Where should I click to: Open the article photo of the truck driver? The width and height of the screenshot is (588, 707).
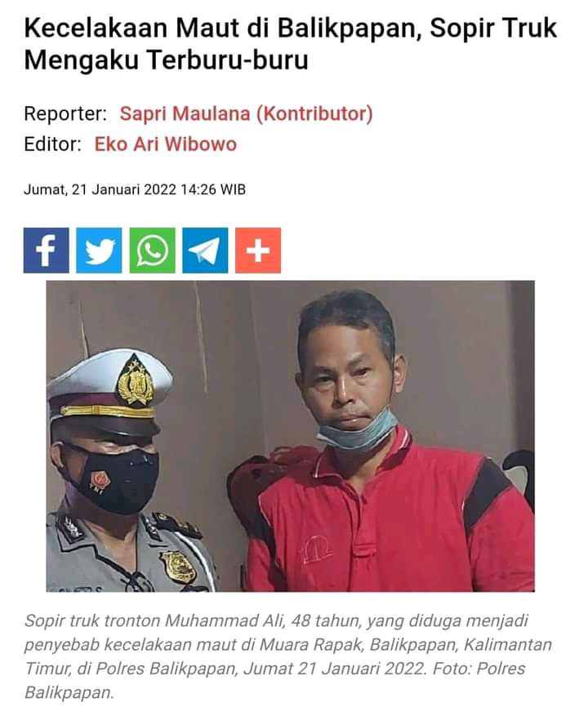pyautogui.click(x=291, y=436)
